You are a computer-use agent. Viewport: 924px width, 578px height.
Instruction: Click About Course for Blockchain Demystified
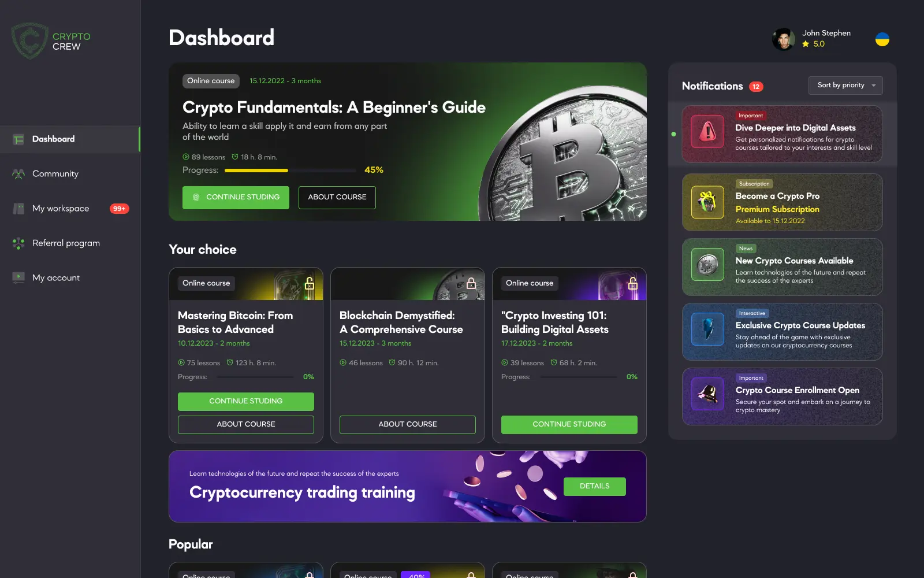coord(408,424)
